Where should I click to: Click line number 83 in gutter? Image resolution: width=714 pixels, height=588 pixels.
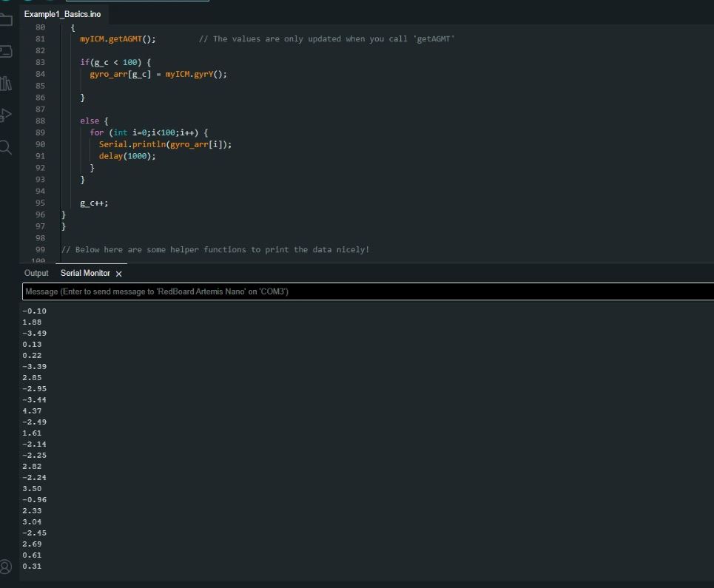40,62
